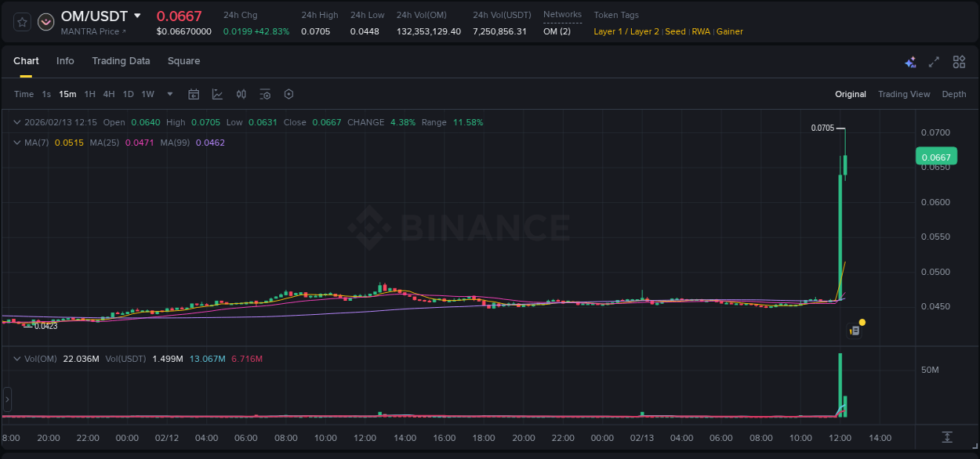The image size is (980, 459).
Task: Open the go-to-date calendar icon
Action: pyautogui.click(x=194, y=94)
